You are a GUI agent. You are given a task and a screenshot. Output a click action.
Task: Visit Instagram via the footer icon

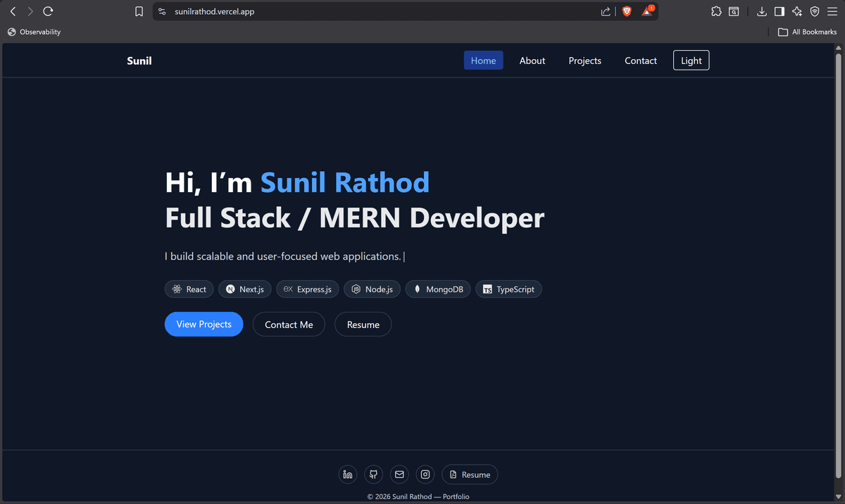point(425,474)
